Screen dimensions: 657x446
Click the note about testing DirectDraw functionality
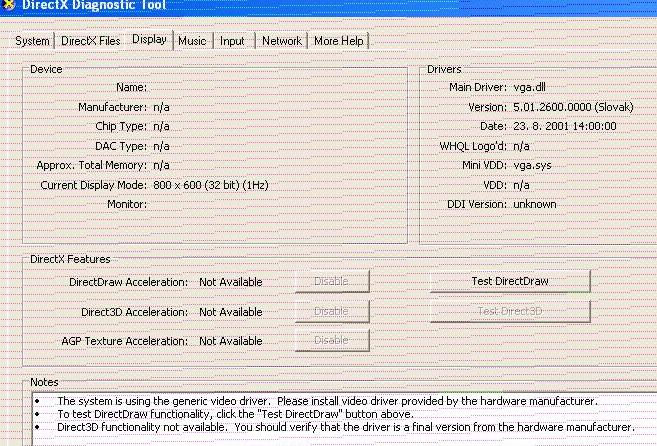tap(235, 414)
